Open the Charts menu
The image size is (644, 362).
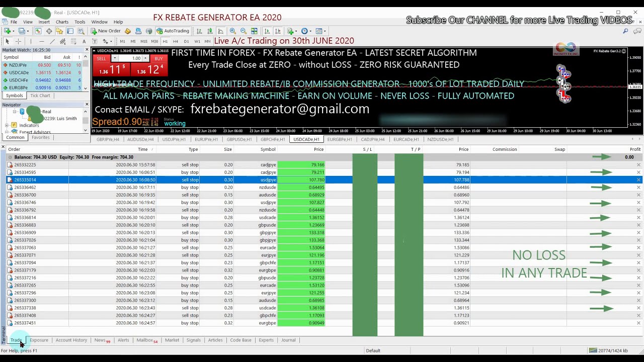coord(62,22)
